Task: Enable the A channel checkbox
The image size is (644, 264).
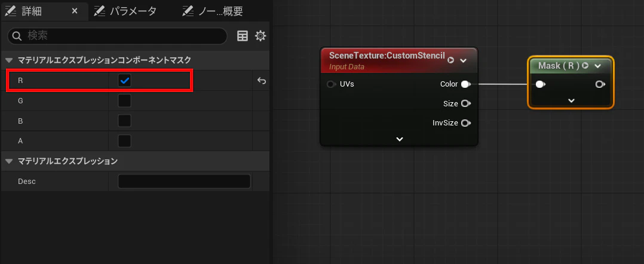Action: (124, 141)
